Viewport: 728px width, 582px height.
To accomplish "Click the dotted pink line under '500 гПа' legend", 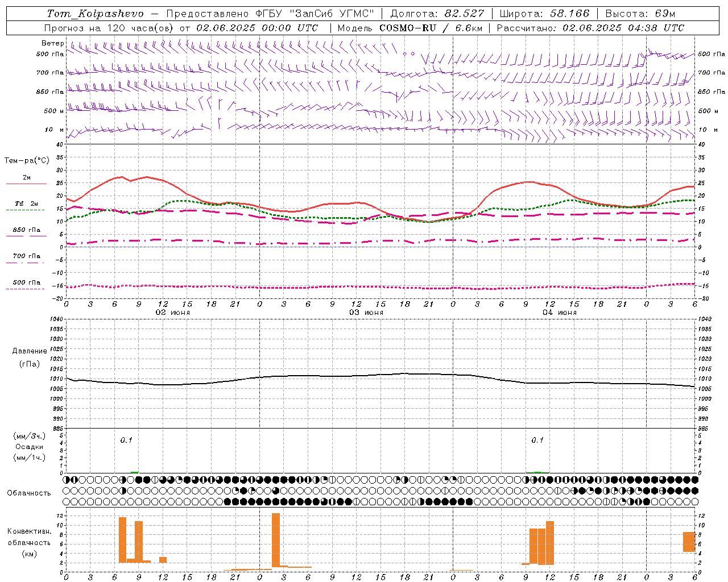I will pos(25,289).
